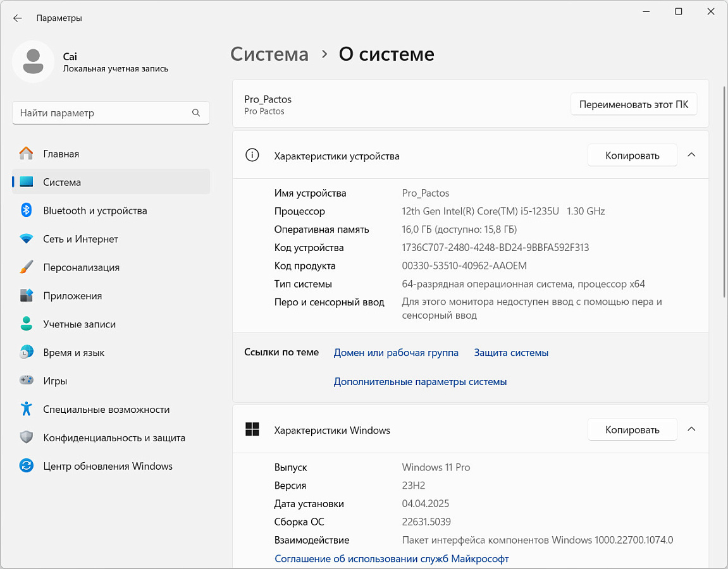Viewport: 728px width, 569px height.
Task: Click the Учетные записи person icon
Action: [x=27, y=324]
